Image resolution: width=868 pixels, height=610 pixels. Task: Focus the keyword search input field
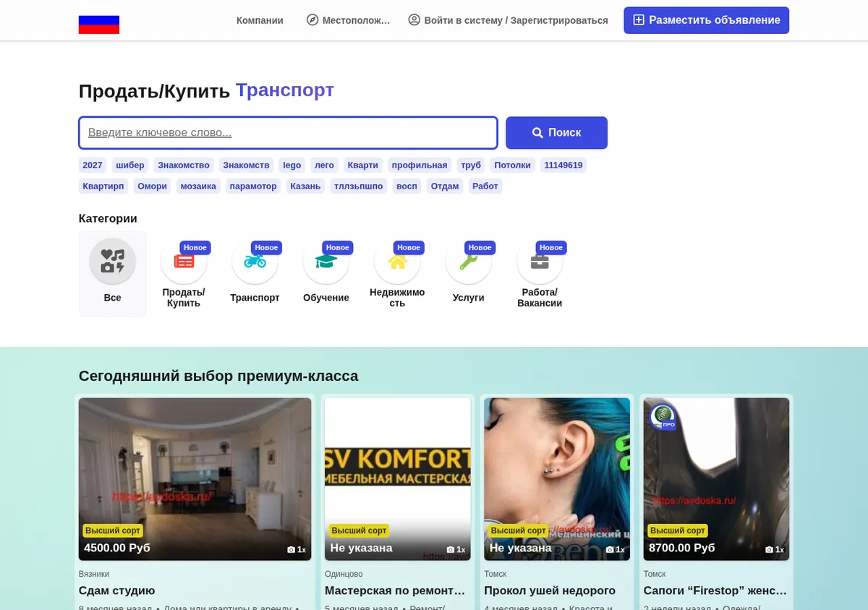click(x=288, y=133)
